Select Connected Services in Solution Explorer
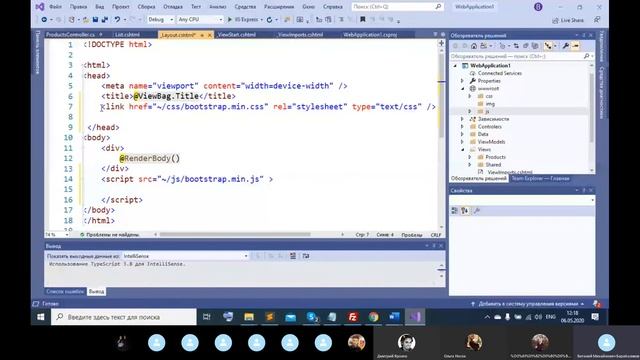 click(x=500, y=73)
